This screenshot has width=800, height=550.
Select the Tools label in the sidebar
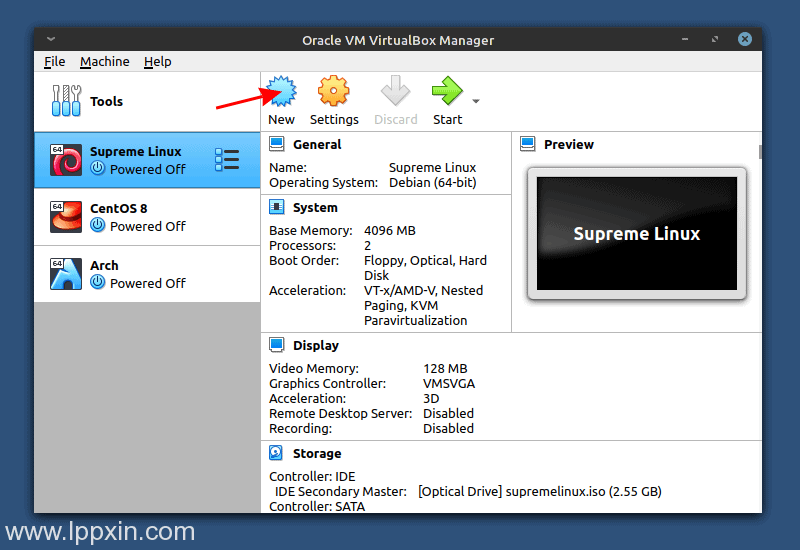(x=107, y=101)
